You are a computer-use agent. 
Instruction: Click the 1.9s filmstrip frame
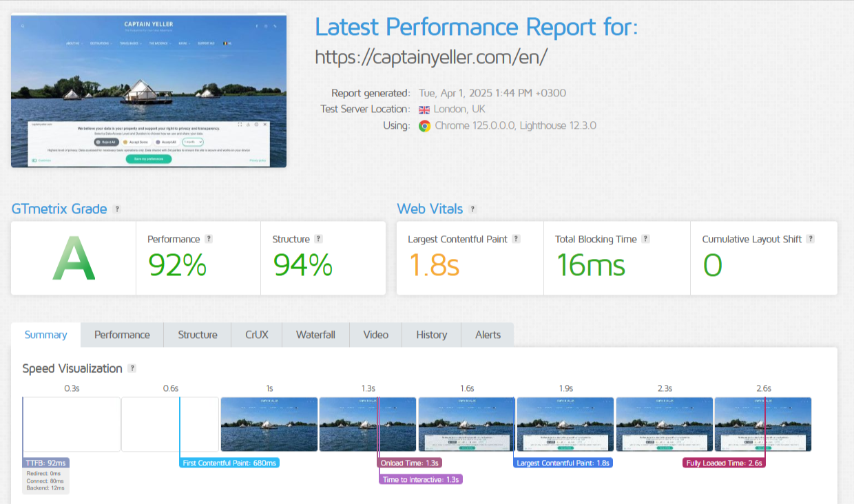(565, 424)
